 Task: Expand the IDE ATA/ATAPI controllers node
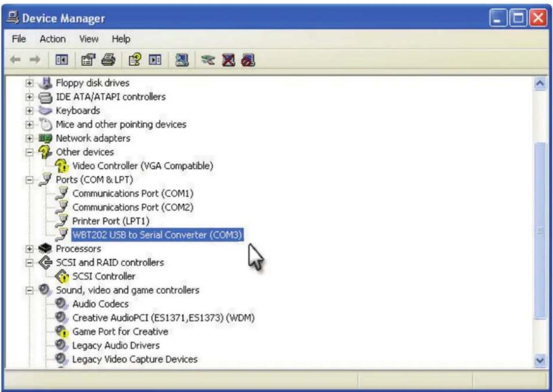30,97
